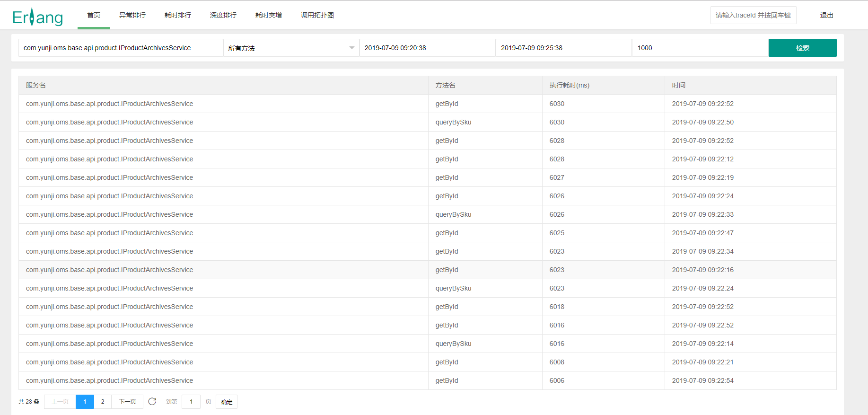Open the 异常排行 tab
This screenshot has width=868, height=415.
coord(132,15)
